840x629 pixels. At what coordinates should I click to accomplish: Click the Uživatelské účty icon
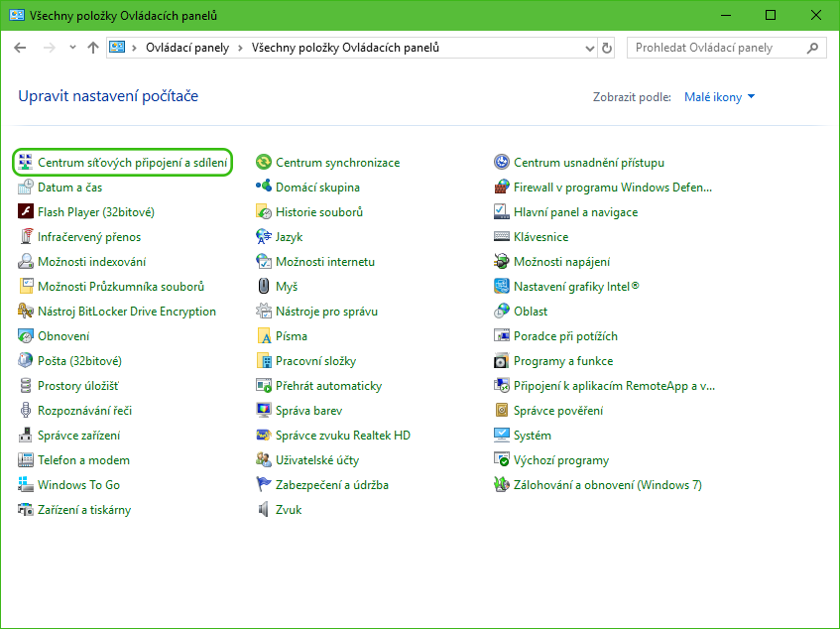pos(264,460)
